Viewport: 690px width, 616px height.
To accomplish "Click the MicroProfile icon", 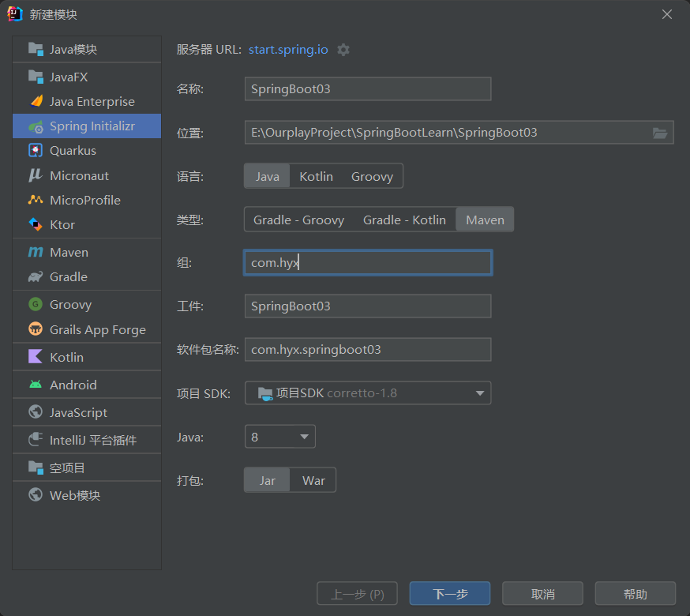I will (x=36, y=200).
